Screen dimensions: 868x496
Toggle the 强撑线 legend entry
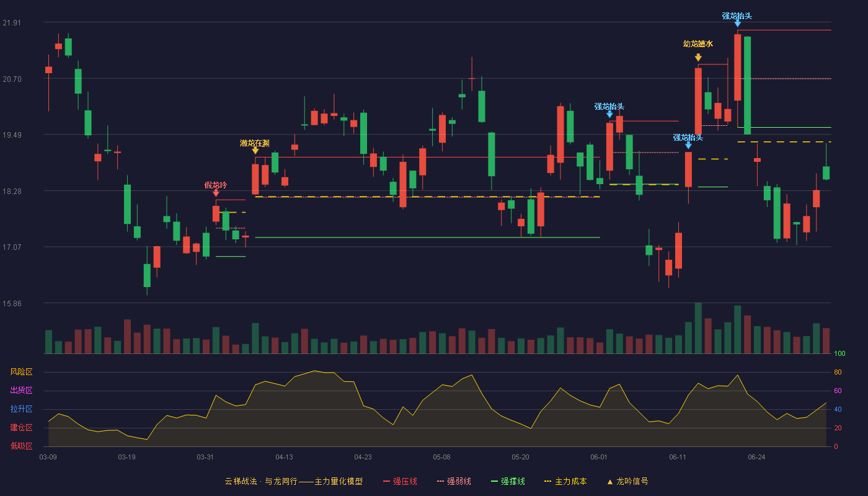point(508,481)
